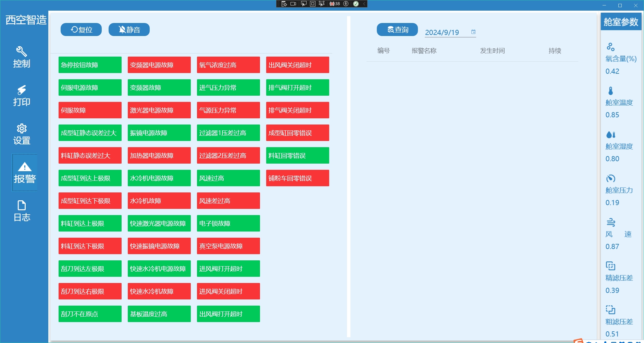Click the 粗滤压差 coarse filter icon
Screen dimensions: 644x343
click(610, 310)
